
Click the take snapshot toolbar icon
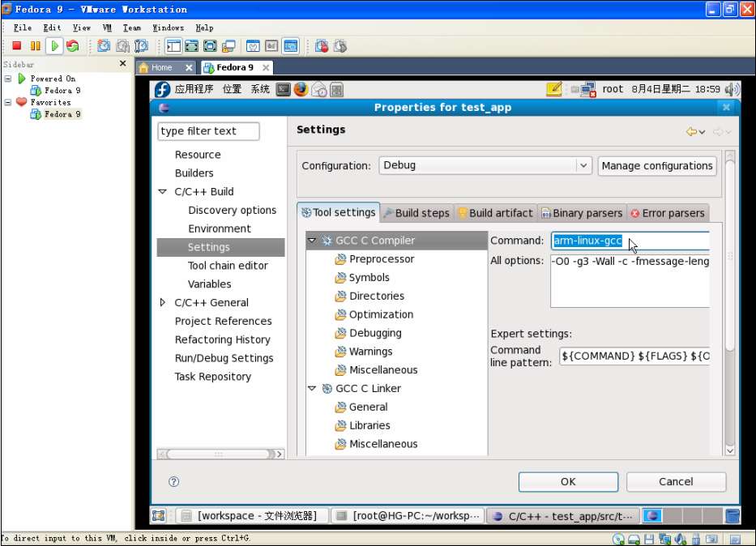point(104,46)
